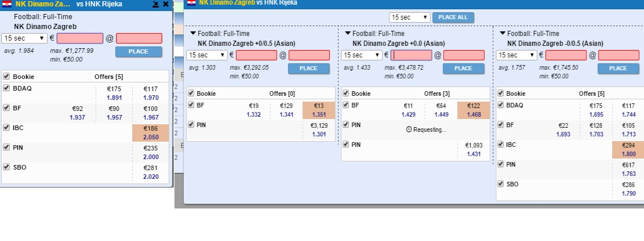Uncheck SBO bookie in the -0/0.5 Asian panel
Screen dimensions: 644x241
point(501,184)
